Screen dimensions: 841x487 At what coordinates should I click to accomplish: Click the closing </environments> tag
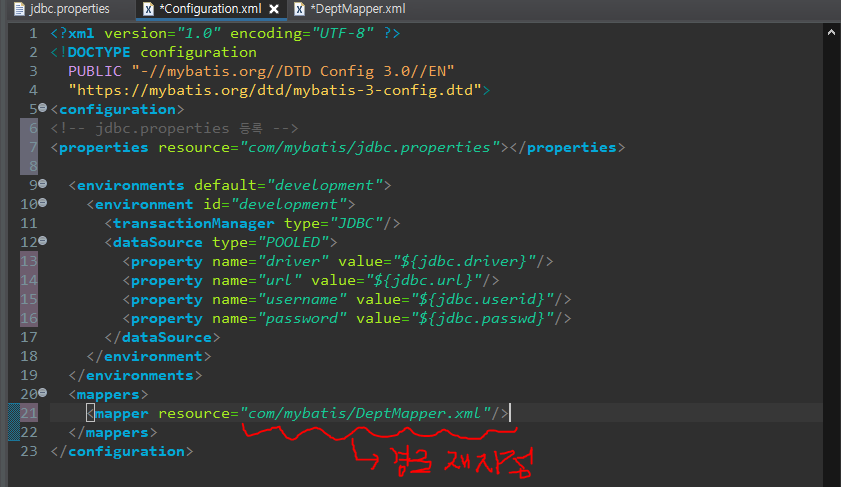tap(135, 375)
